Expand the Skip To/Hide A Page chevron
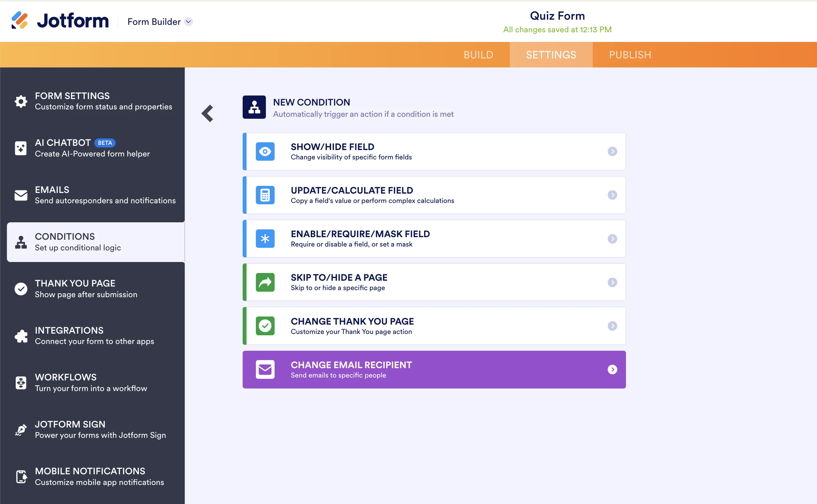The width and height of the screenshot is (817, 504). [x=613, y=282]
